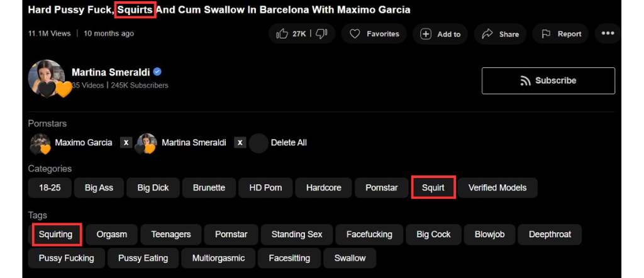Select the Verified Models category
Image resolution: width=644 pixels, height=278 pixels.
[497, 188]
